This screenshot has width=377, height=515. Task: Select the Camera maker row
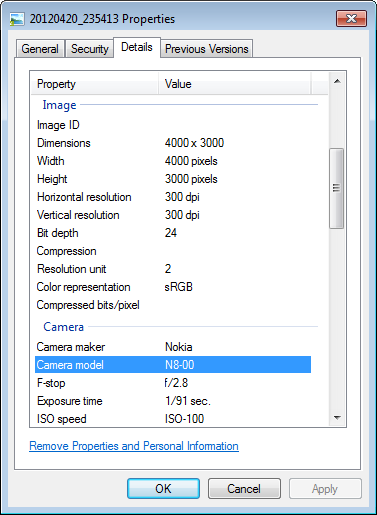[x=173, y=347]
